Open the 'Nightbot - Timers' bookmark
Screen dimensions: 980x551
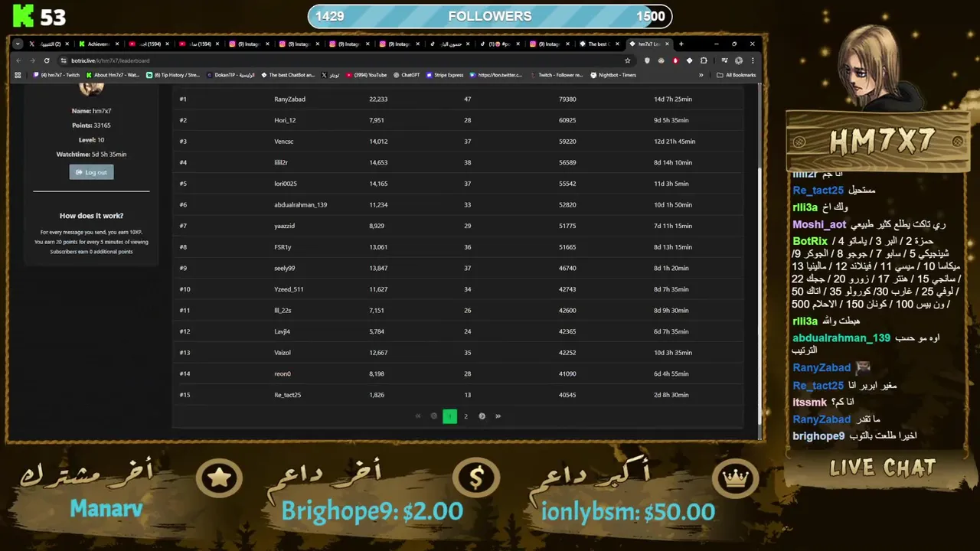tap(613, 75)
